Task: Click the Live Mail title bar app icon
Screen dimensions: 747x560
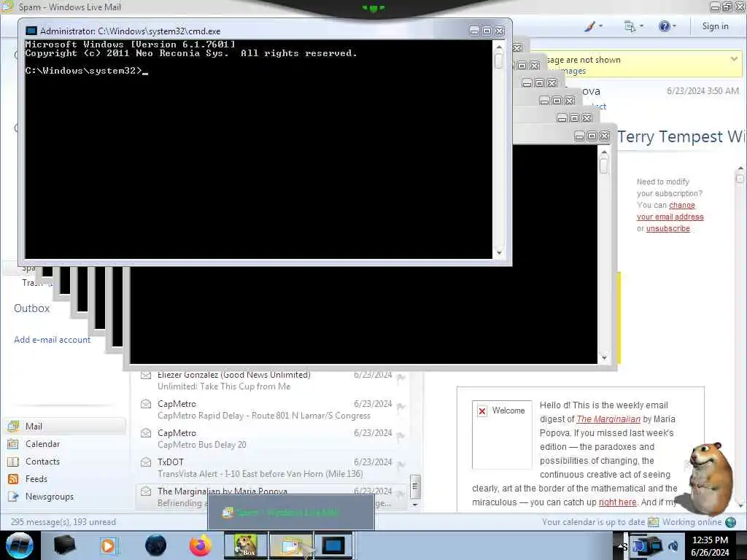Action: click(7, 6)
